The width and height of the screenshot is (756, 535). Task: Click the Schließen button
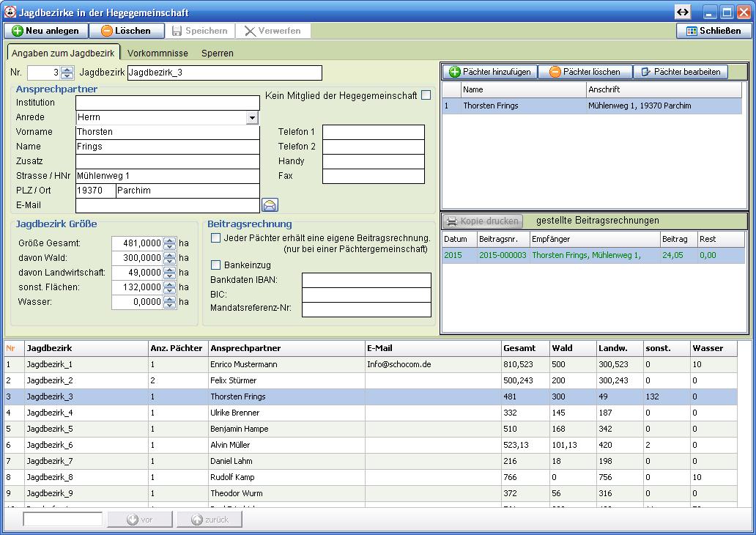pos(714,31)
